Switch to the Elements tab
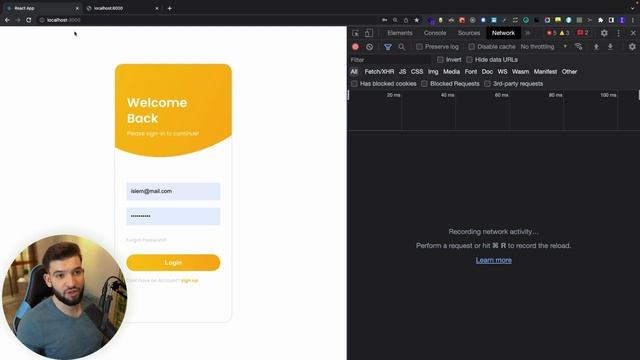The image size is (640, 360). point(400,33)
